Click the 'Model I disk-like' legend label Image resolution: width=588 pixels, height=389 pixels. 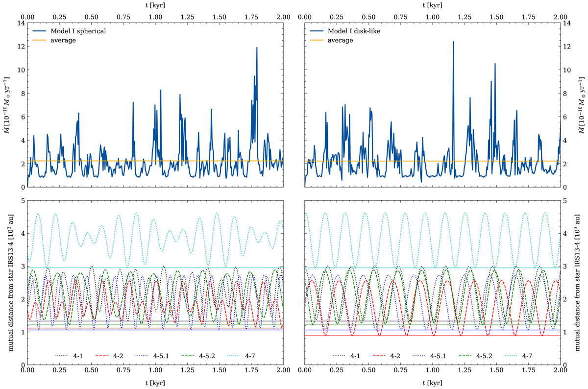tap(355, 31)
